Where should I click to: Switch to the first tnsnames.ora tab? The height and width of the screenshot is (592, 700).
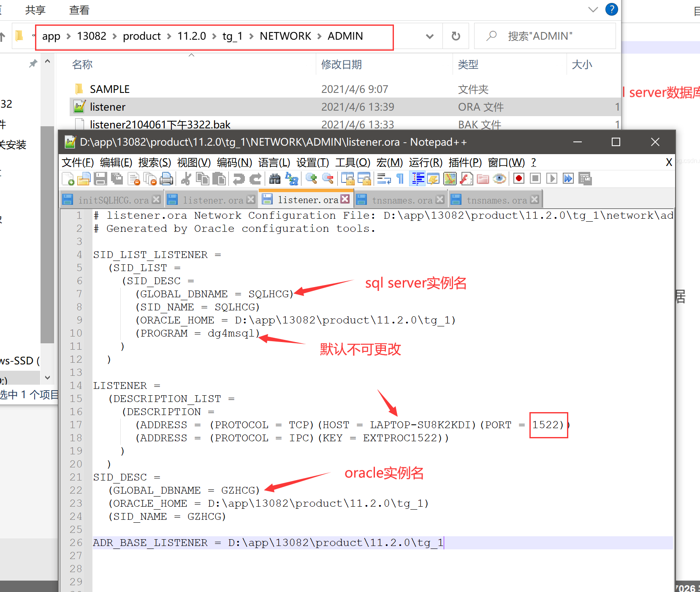coord(402,200)
